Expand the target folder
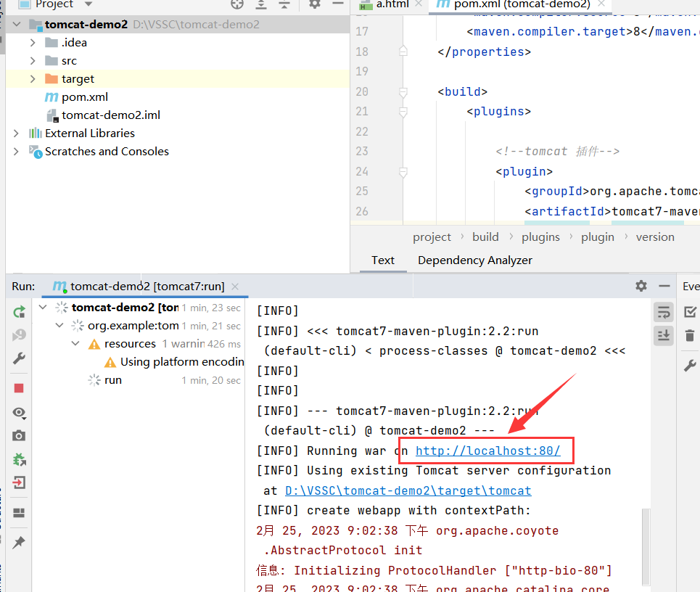Viewport: 700px width, 592px height. (x=33, y=79)
